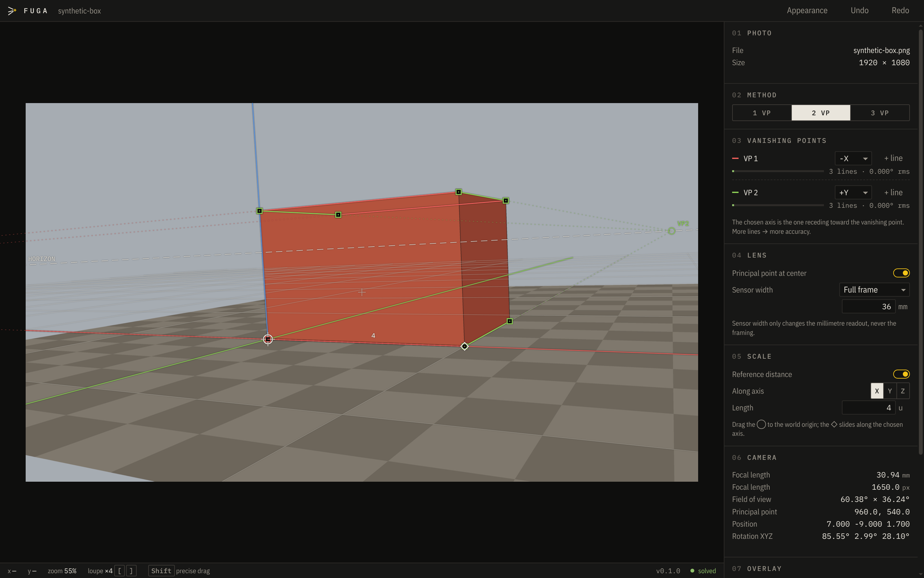Click the reference Length field
Image resolution: width=924 pixels, height=578 pixels.
[x=868, y=408]
